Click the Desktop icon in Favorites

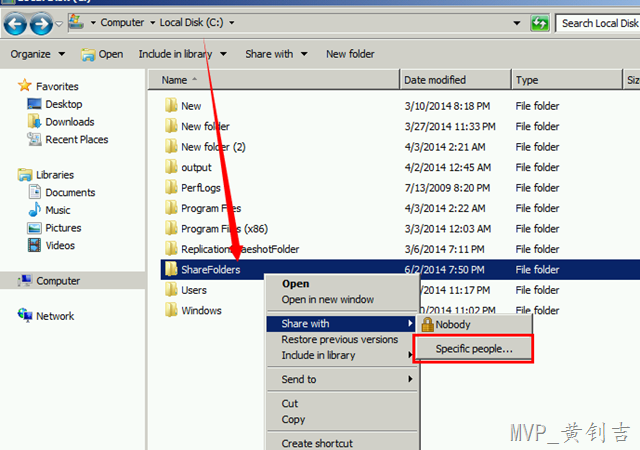coord(34,104)
